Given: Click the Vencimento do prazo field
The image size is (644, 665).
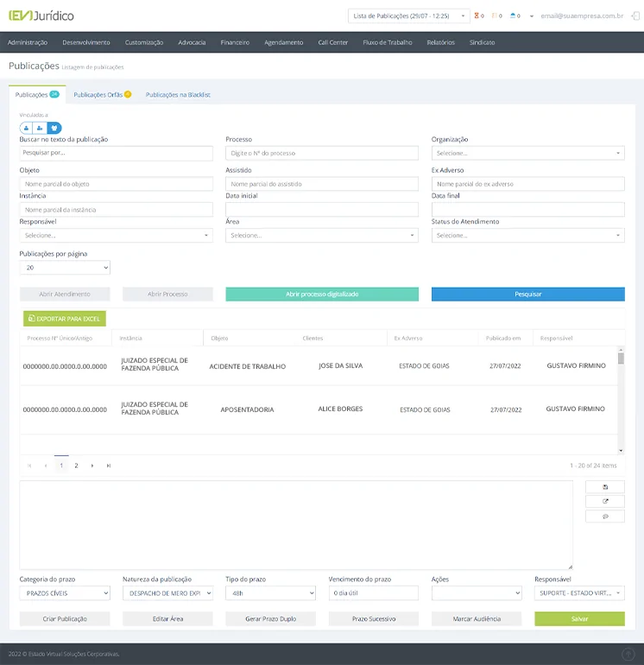Looking at the screenshot, I should tap(374, 593).
